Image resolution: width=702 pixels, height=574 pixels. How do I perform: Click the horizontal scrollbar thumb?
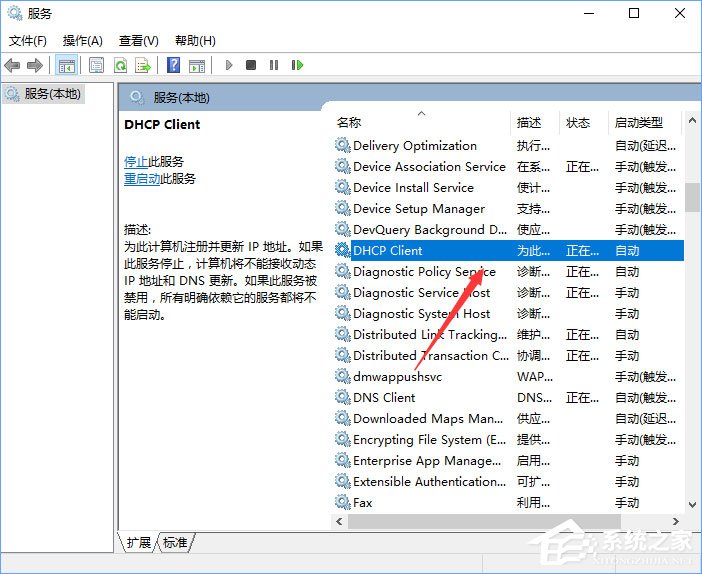(484, 521)
